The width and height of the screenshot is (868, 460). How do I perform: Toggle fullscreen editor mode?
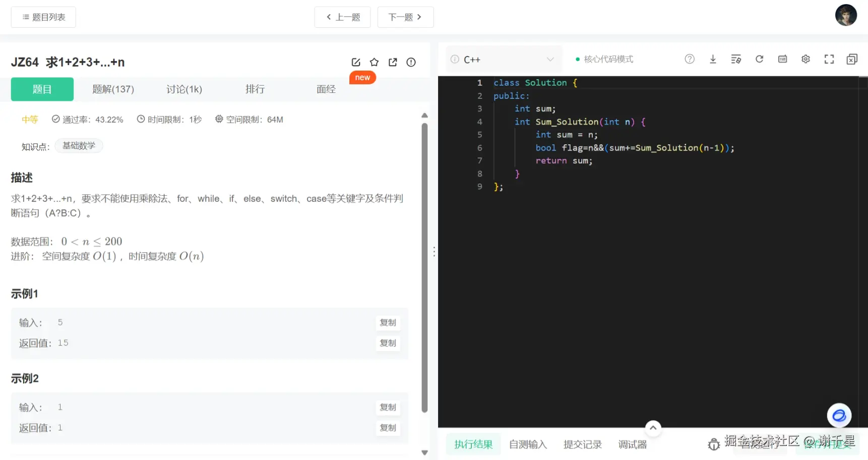[829, 59]
